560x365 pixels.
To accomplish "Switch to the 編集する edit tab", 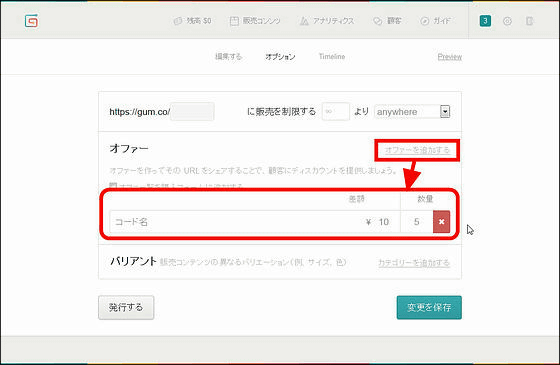I will [229, 56].
